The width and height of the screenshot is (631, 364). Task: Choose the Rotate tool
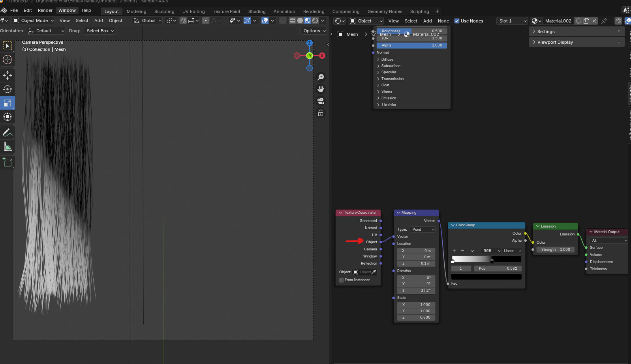tap(8, 89)
